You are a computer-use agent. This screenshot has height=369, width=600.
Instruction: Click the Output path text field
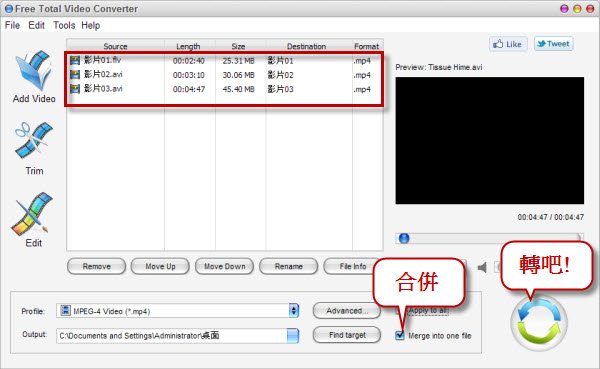171,336
